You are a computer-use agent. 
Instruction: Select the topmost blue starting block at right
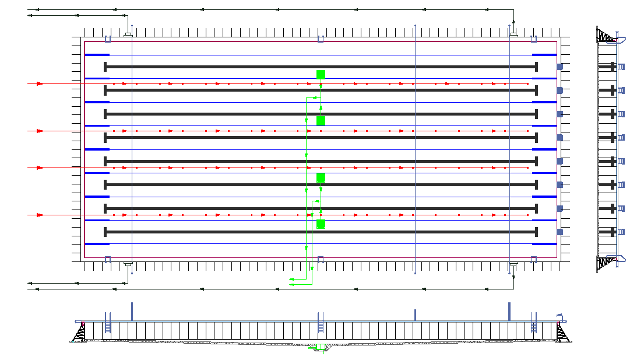click(559, 67)
